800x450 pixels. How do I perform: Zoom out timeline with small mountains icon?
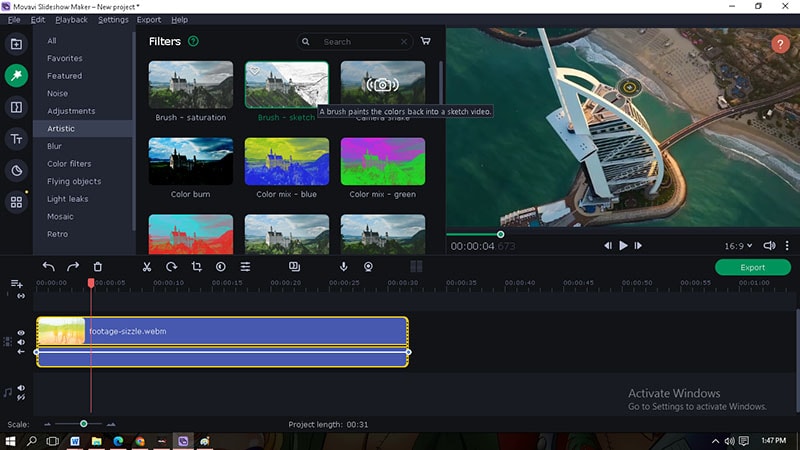pyautogui.click(x=47, y=424)
